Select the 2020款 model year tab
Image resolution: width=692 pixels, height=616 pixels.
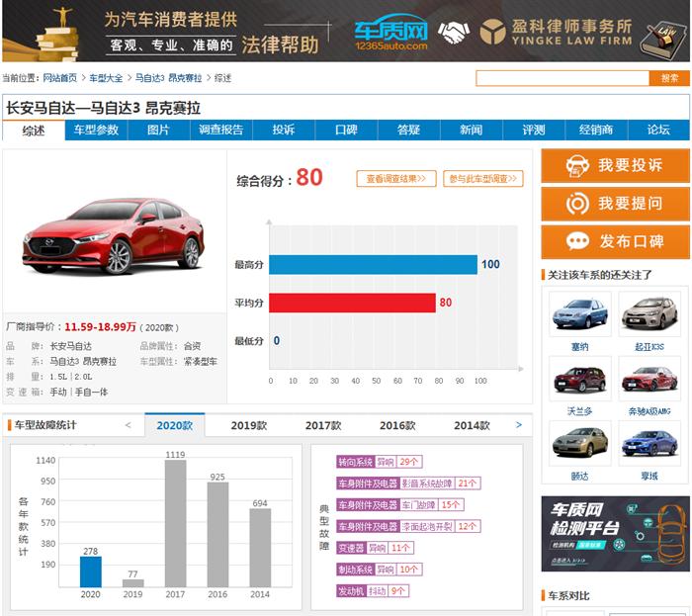(175, 425)
